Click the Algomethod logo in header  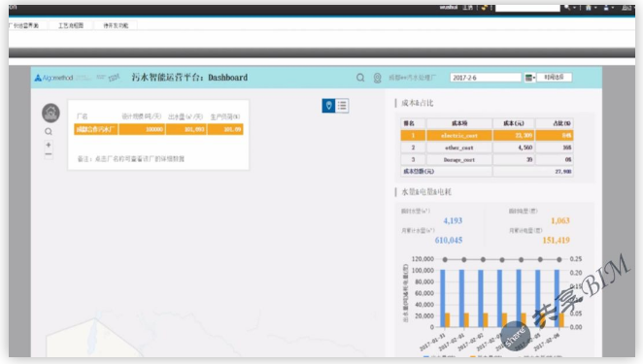53,78
